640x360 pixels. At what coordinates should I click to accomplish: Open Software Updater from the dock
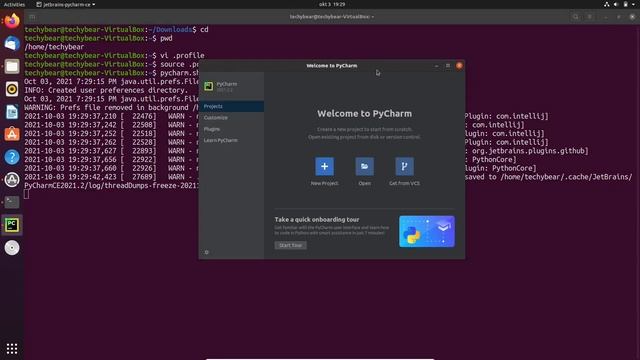(x=12, y=180)
